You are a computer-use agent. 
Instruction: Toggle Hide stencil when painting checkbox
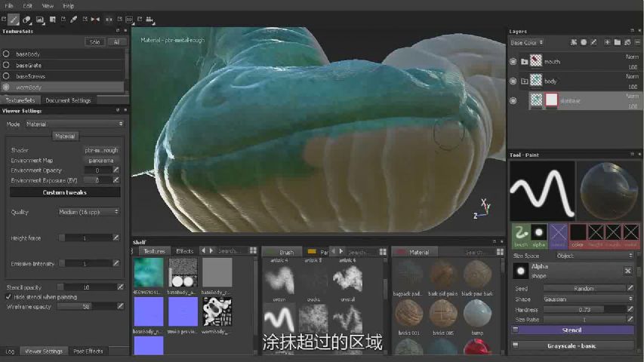pyautogui.click(x=8, y=296)
